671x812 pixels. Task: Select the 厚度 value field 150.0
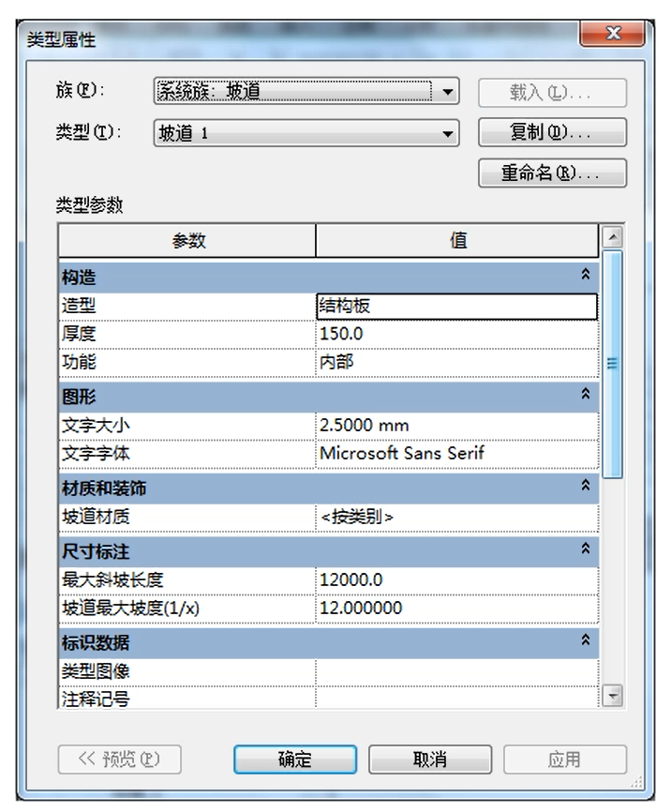coord(455,334)
